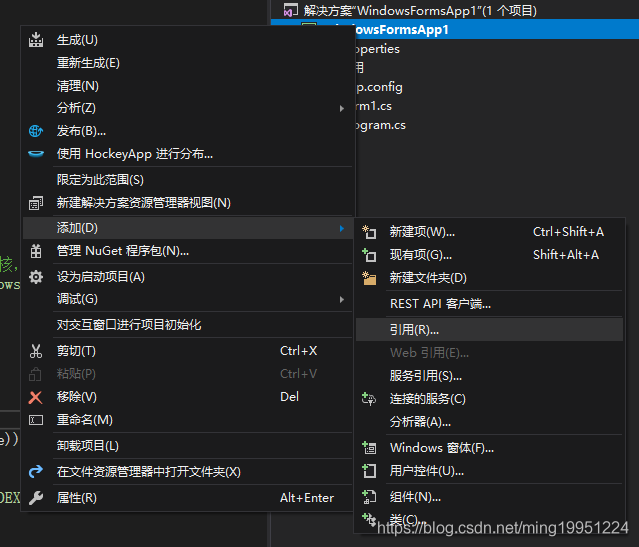639x547 pixels.
Task: Select 卸载项目(L)
Action: tap(187, 446)
